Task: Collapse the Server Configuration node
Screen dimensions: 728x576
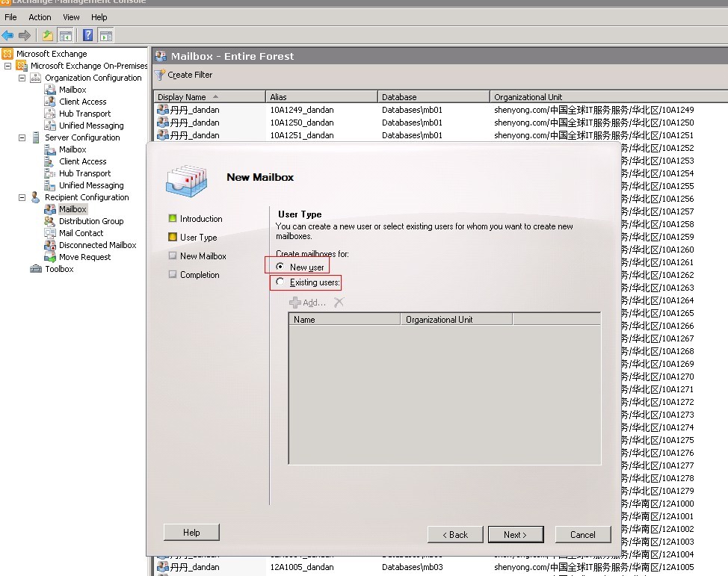Action: tap(22, 138)
